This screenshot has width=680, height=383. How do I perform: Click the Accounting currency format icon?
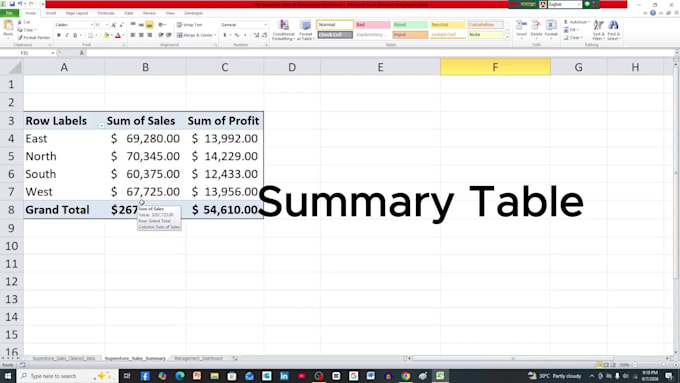[x=225, y=35]
